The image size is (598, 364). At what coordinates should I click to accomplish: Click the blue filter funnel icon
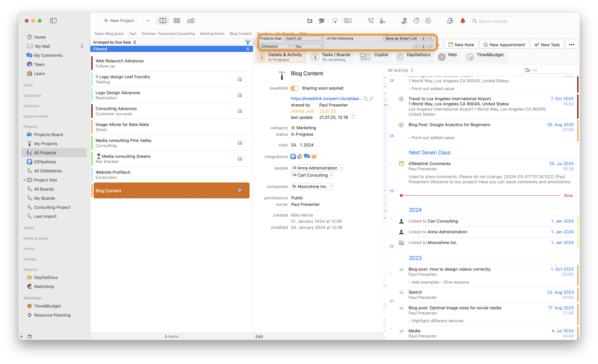[247, 42]
